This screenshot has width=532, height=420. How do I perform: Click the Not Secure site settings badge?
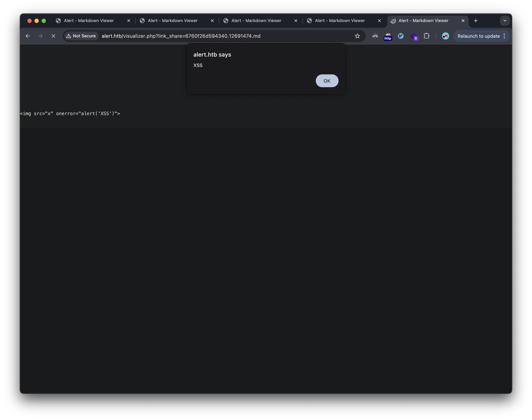click(81, 36)
